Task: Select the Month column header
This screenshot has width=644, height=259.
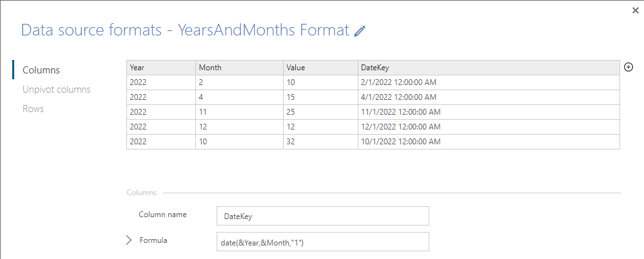Action: [x=239, y=68]
